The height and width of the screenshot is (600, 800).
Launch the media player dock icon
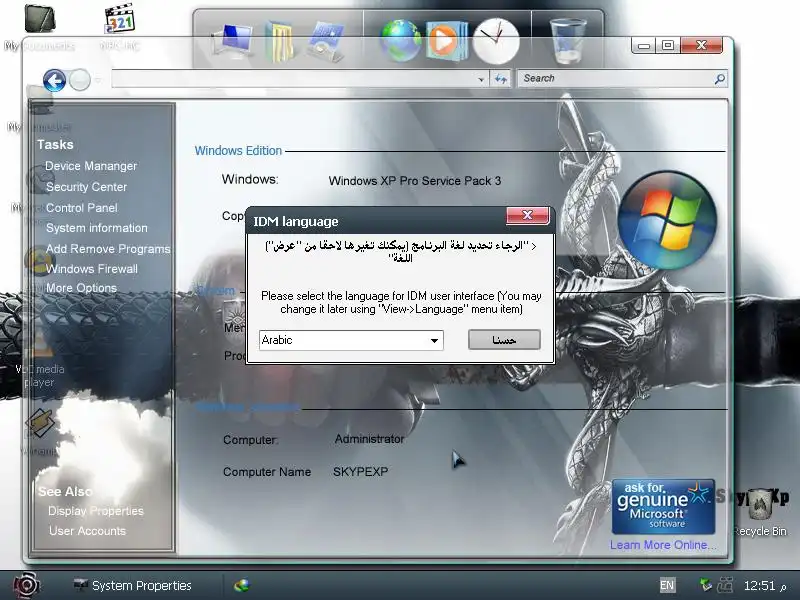[446, 41]
